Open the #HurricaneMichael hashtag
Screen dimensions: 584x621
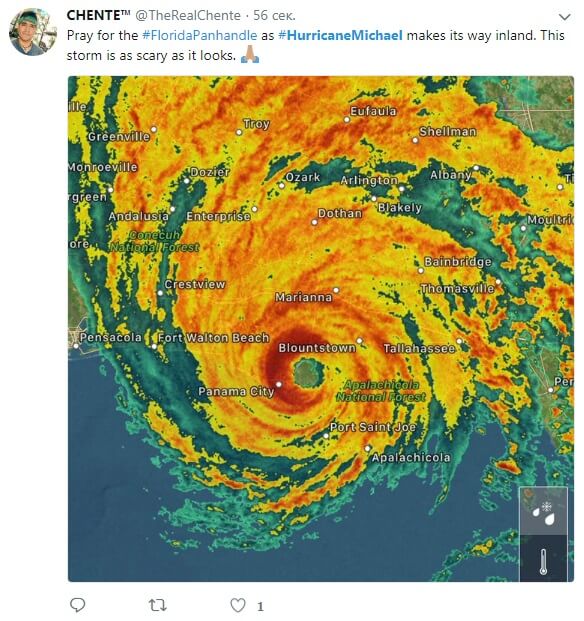(340, 35)
